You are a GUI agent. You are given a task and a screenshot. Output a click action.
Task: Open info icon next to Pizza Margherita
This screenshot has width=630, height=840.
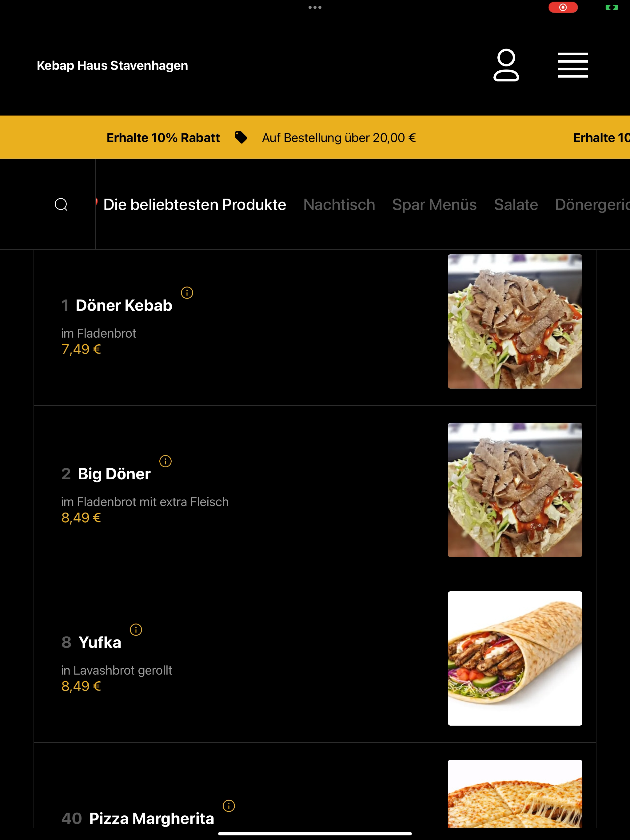229,806
